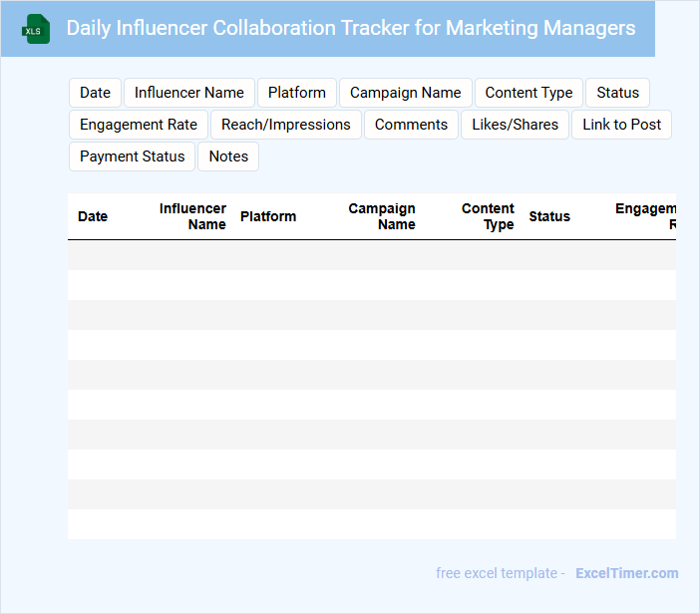The image size is (700, 614).
Task: Select the Notes tag
Action: [228, 156]
